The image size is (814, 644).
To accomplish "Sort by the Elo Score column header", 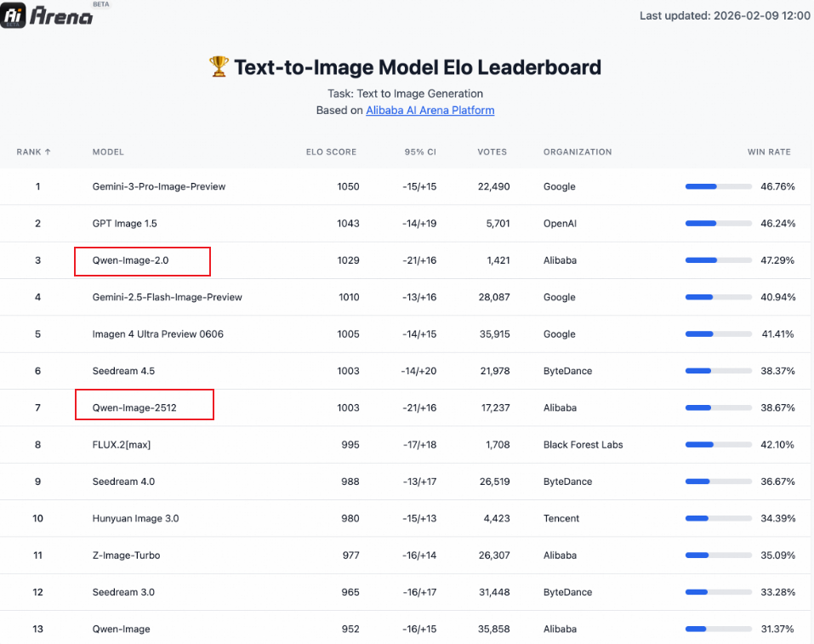I will coord(331,152).
